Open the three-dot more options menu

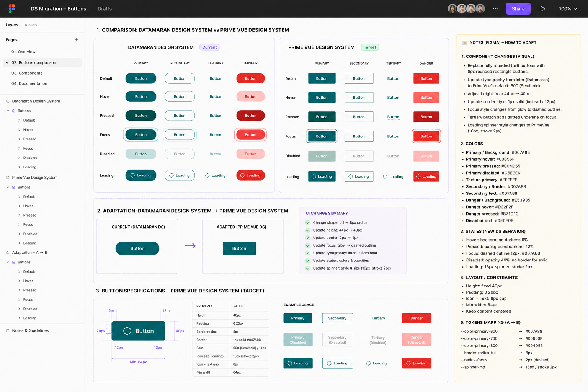tap(495, 8)
